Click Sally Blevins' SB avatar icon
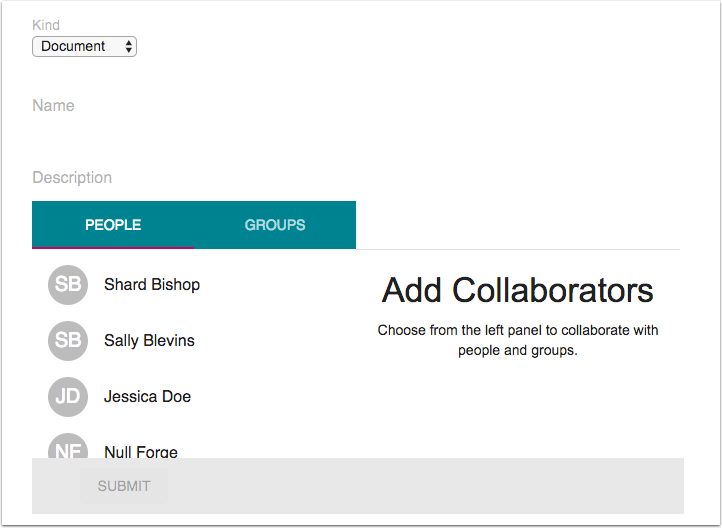Viewport: 722px width, 528px height. pos(68,341)
